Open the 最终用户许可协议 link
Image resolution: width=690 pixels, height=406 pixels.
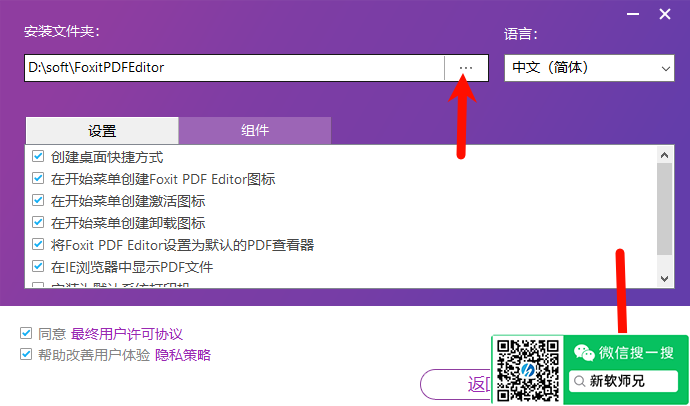[x=127, y=334]
